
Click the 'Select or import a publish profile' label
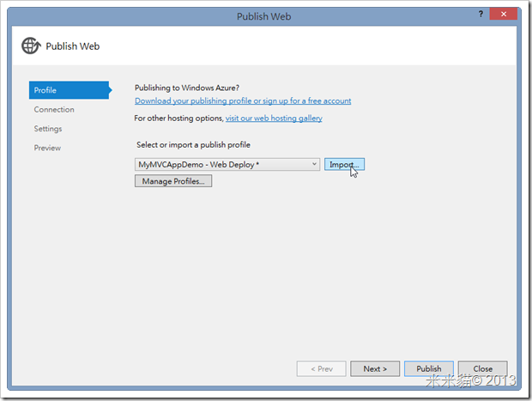(193, 144)
